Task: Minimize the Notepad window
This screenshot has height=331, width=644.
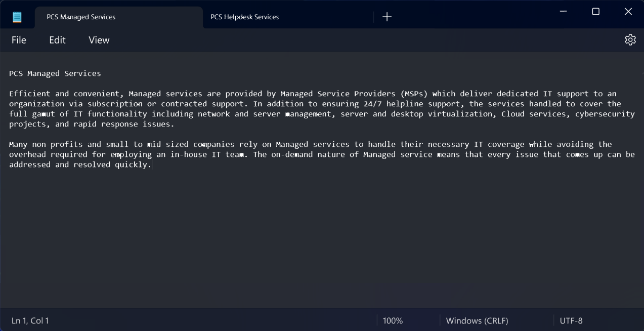Action: click(x=563, y=11)
